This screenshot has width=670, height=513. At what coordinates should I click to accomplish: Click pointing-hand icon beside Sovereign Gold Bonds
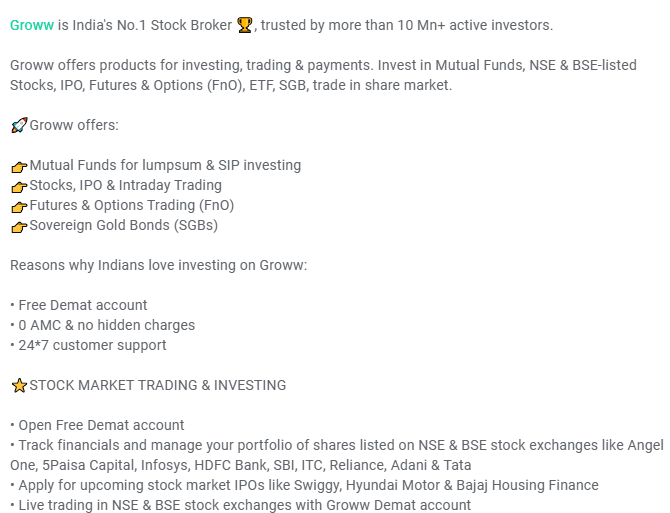pyautogui.click(x=18, y=226)
